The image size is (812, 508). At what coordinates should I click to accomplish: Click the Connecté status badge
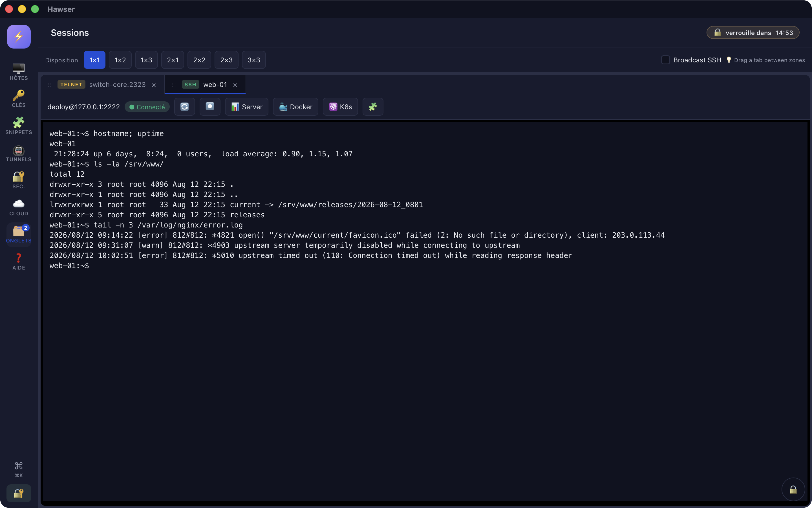coord(147,107)
